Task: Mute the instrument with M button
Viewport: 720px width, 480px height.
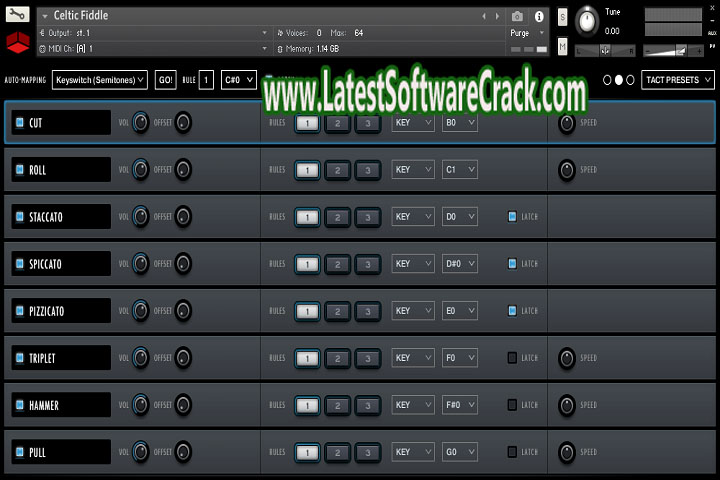Action: pyautogui.click(x=562, y=47)
